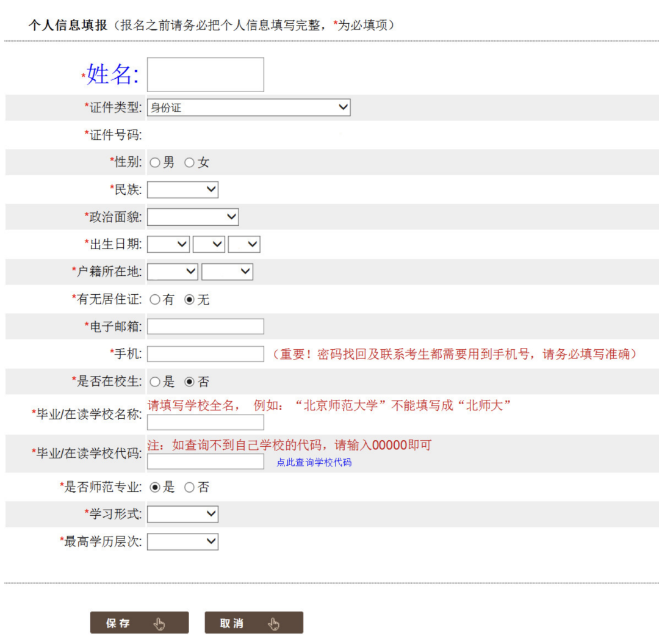Focus the 电子邮箱 text field

(205, 327)
